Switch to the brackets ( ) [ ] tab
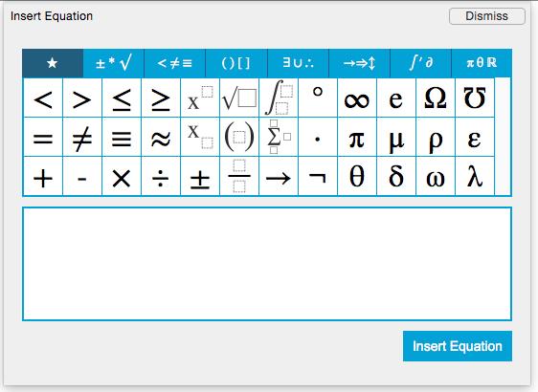This screenshot has height=392, width=538. (236, 63)
